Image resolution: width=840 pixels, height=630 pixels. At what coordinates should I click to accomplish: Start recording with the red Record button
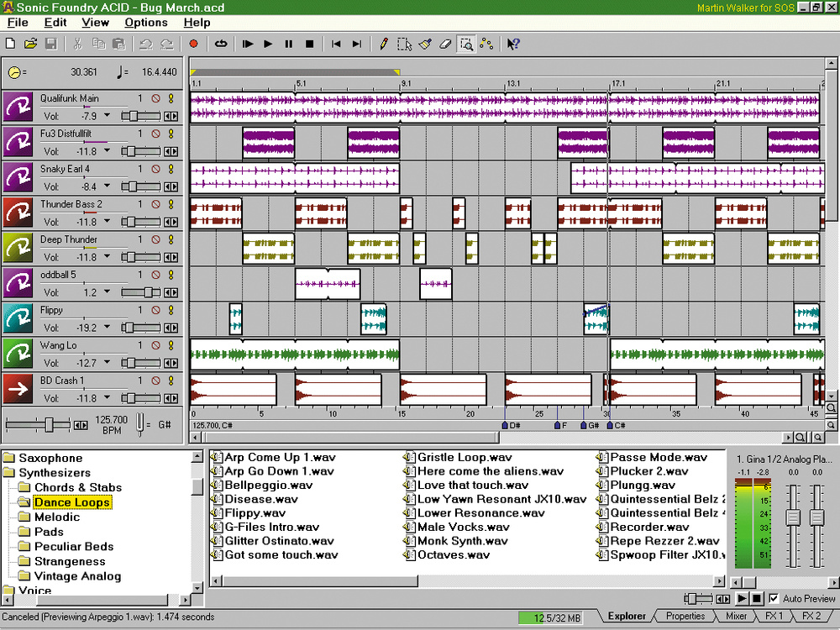point(194,44)
